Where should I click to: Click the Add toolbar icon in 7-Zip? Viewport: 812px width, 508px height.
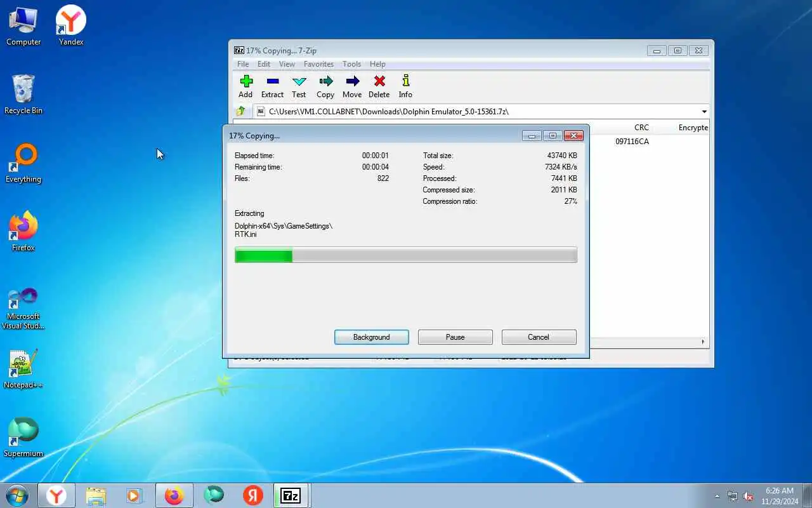coord(246,86)
